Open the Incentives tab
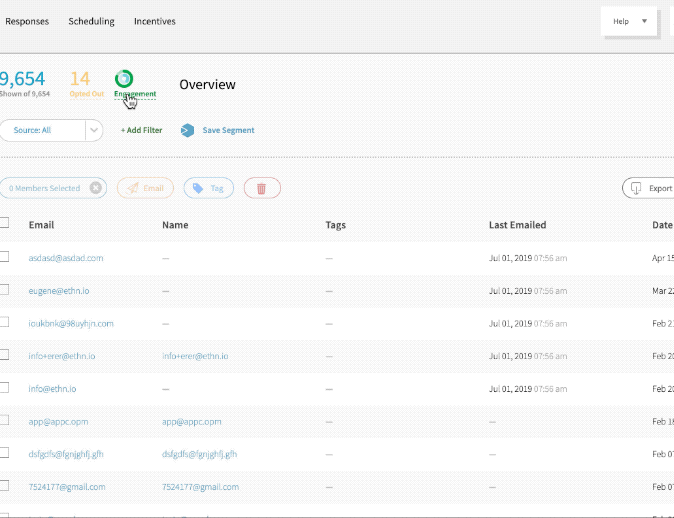The height and width of the screenshot is (518, 674). click(155, 21)
